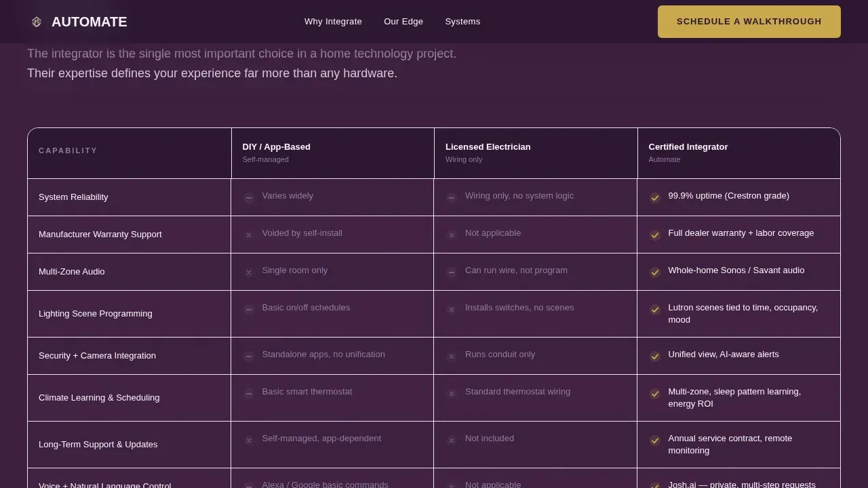Click the Multi-Zone Audio row label

(72, 272)
